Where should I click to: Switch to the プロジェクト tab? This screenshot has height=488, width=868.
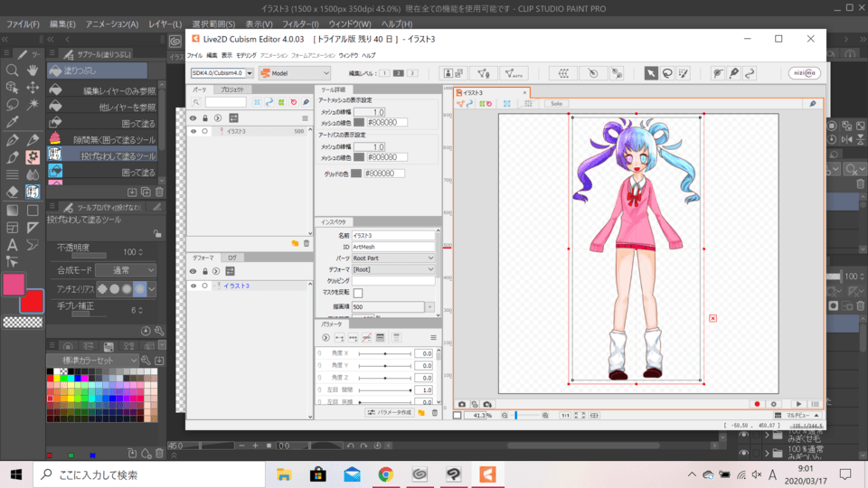pos(232,89)
